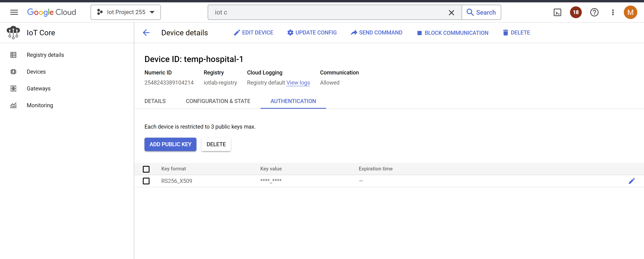This screenshot has width=644, height=259.
Task: Expand the Iot Project 255 selector
Action: tap(126, 12)
